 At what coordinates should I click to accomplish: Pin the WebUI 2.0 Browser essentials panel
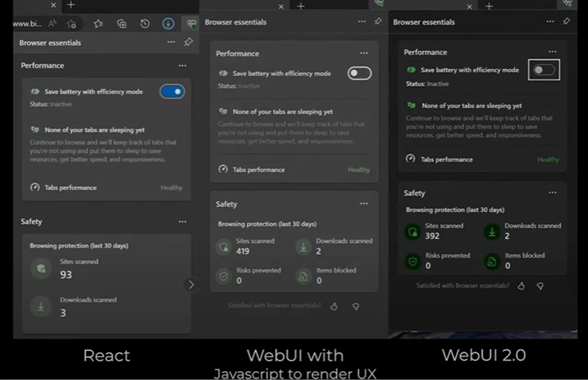(x=566, y=21)
